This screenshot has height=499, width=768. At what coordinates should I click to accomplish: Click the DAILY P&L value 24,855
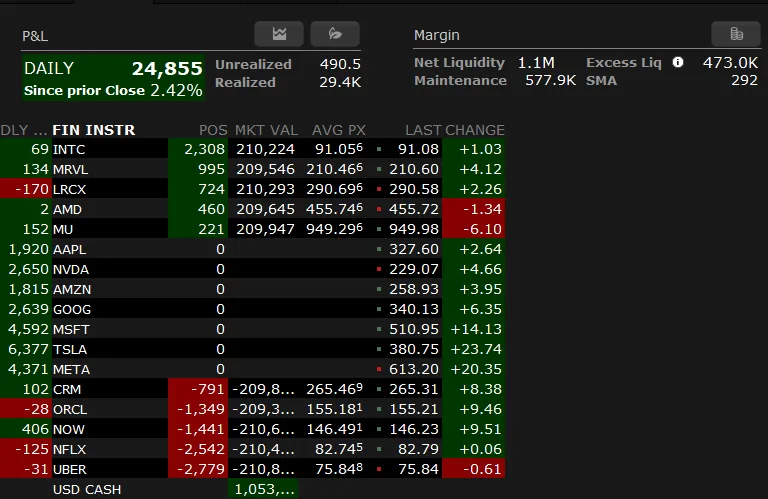tap(167, 68)
